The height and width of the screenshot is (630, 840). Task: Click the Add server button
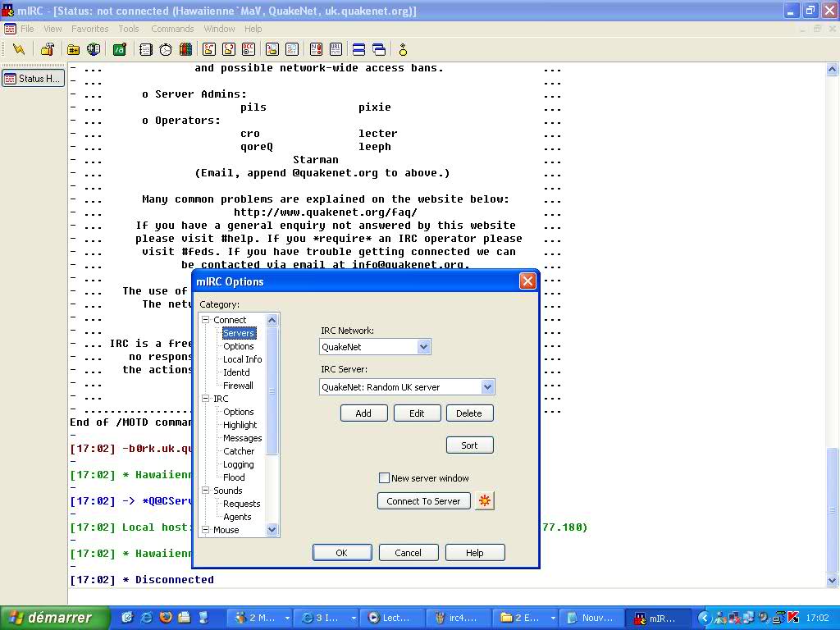(x=363, y=413)
